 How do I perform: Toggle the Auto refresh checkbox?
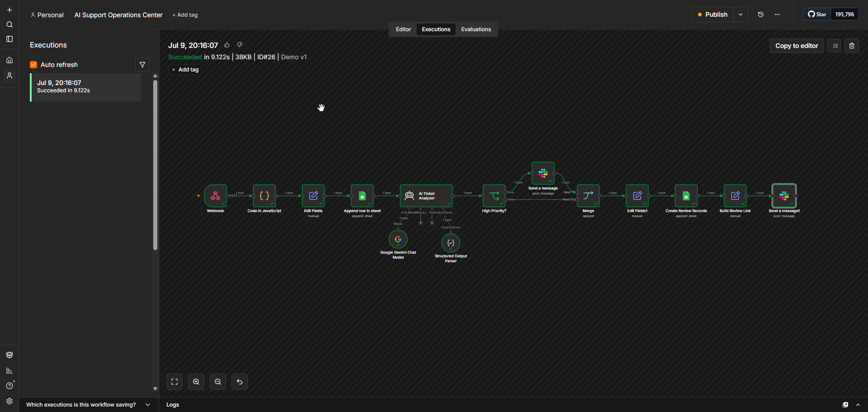tap(33, 65)
